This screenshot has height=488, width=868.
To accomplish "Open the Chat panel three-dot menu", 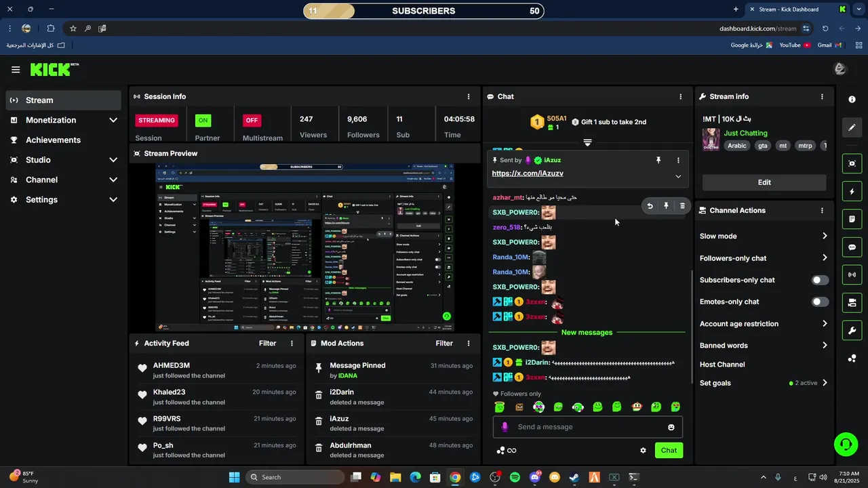I will (681, 97).
